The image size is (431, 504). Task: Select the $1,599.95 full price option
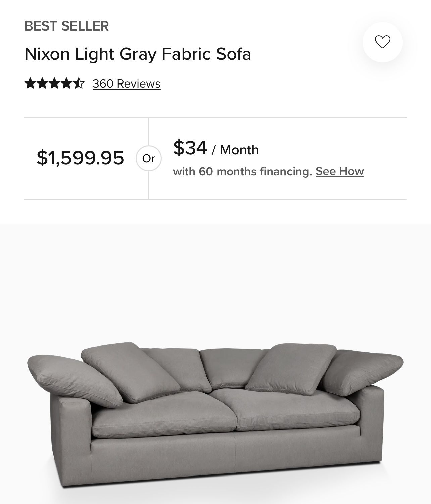(80, 158)
